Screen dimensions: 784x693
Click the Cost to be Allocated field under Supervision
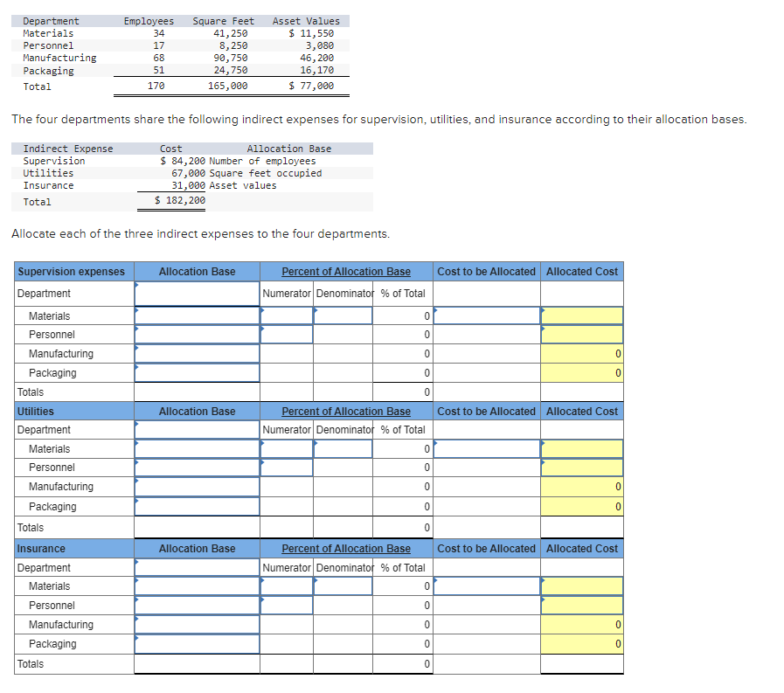click(486, 315)
